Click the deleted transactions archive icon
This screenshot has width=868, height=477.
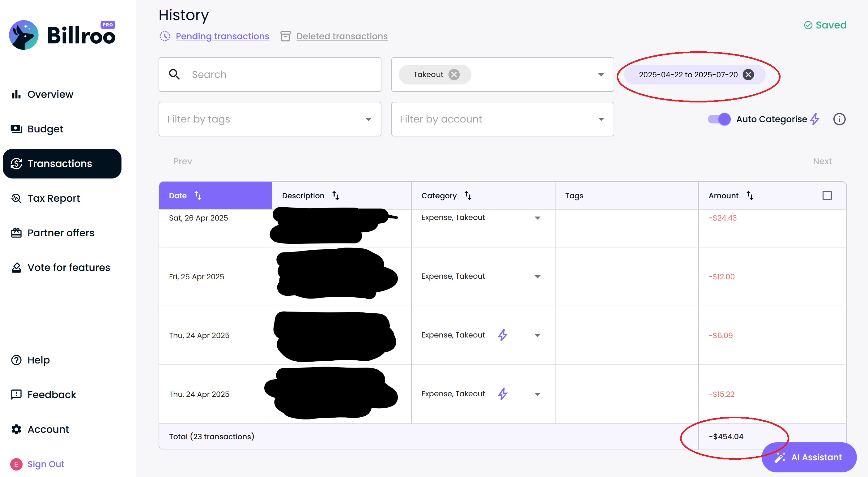[285, 36]
